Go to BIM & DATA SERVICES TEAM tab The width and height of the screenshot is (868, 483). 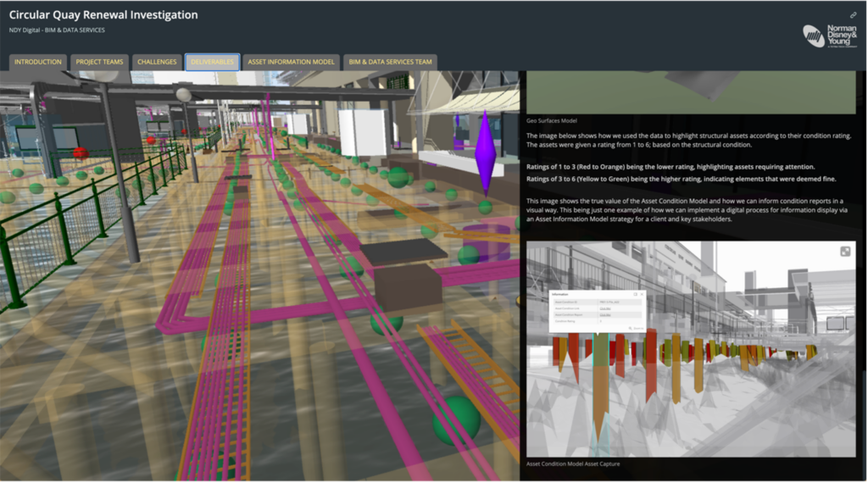point(390,62)
